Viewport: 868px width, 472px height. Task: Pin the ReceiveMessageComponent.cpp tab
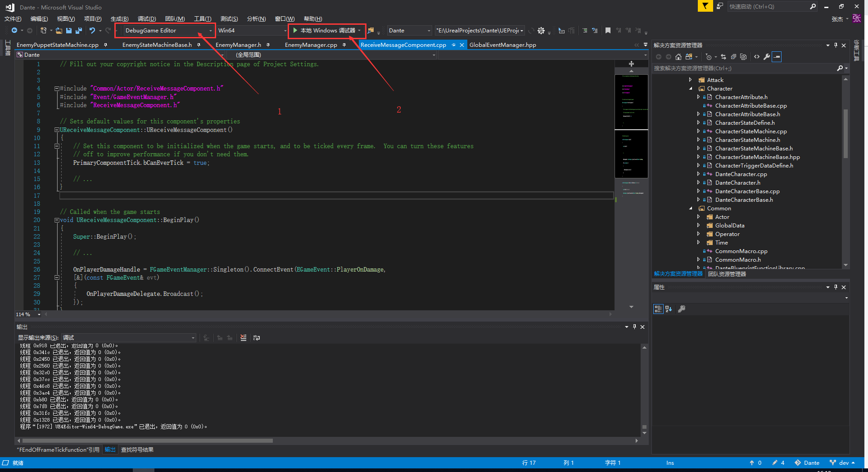point(454,45)
